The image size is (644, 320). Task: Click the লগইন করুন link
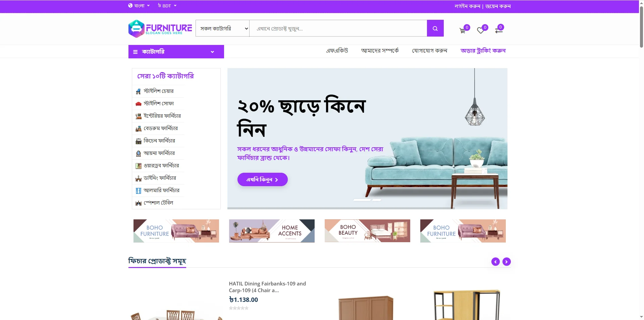coord(467,6)
